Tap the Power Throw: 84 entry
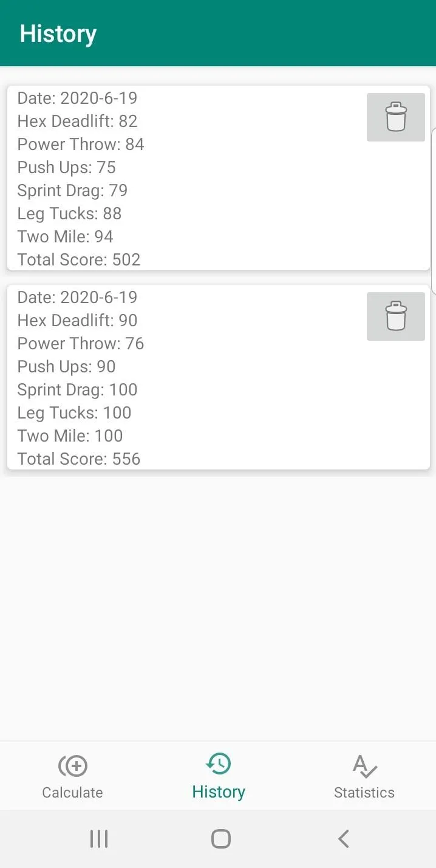Screen dimensions: 436x868 click(81, 145)
